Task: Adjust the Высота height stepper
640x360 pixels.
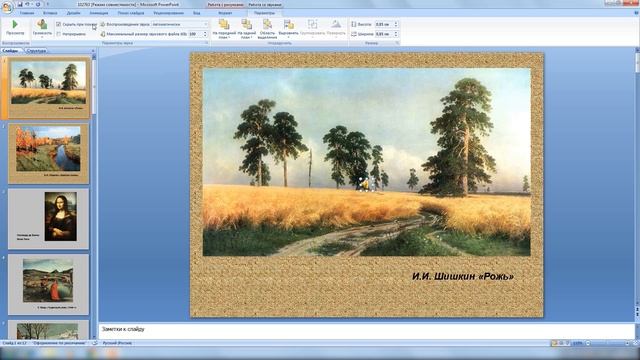Action: click(396, 24)
